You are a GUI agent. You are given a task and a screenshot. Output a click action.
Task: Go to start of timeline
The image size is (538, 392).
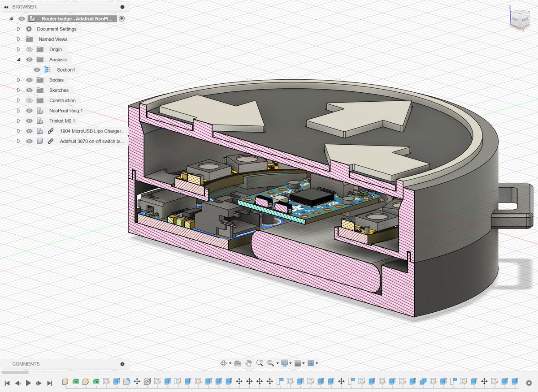(7, 383)
